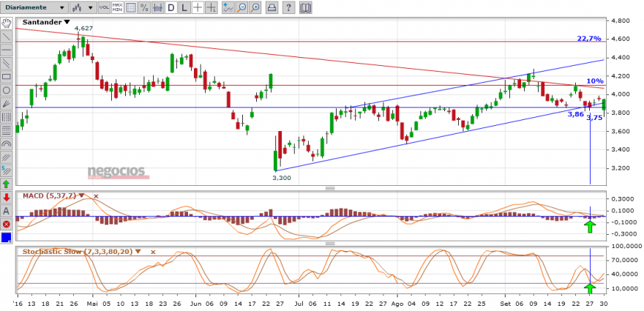
Task: Select the trend line tool
Action: click(x=7, y=36)
